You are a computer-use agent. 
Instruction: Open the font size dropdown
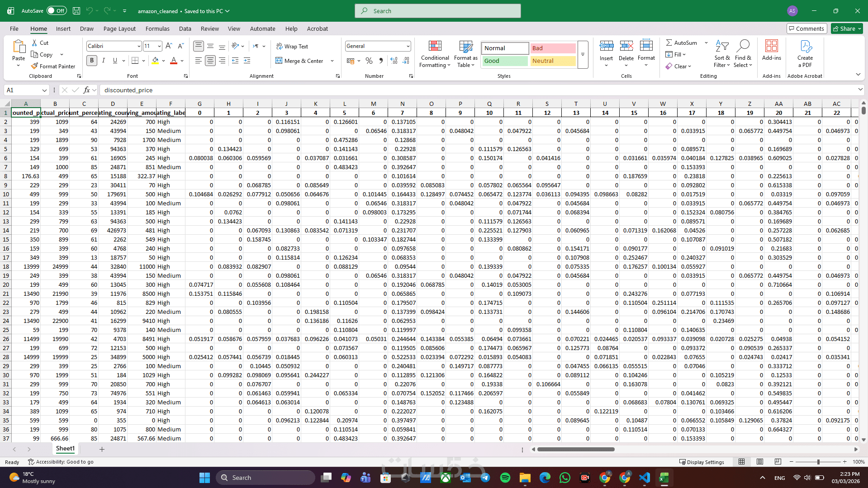(x=159, y=46)
